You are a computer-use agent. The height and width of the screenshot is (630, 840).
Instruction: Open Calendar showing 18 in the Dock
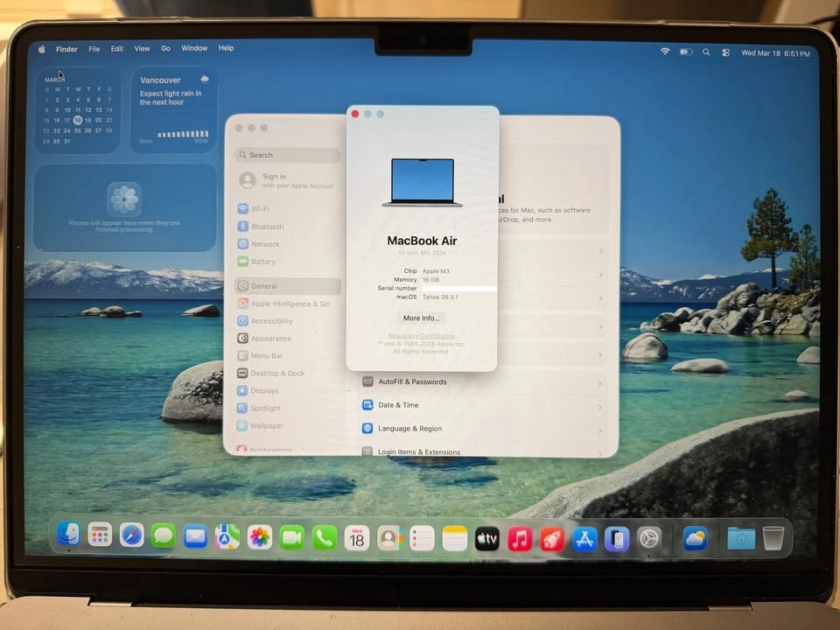pyautogui.click(x=357, y=538)
